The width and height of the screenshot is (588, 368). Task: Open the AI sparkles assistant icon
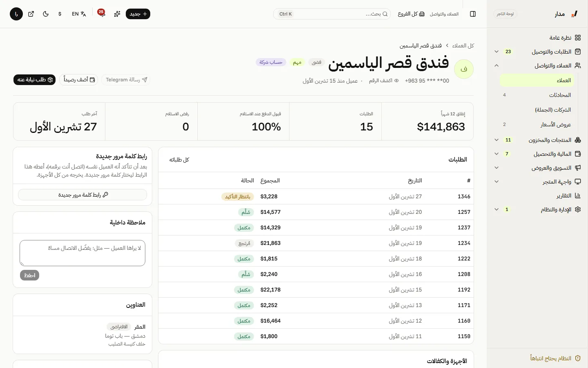pos(117,14)
